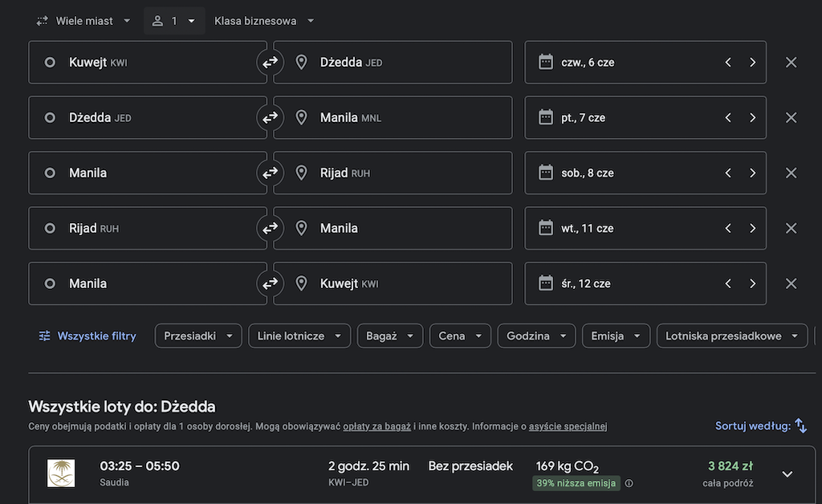Edit the Rijad RUH destination field
The height and width of the screenshot is (504, 822).
point(393,173)
